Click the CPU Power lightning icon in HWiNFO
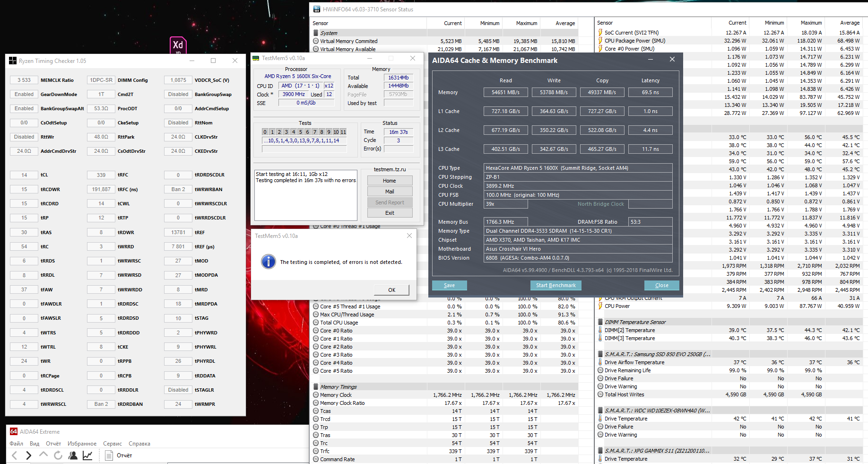 [600, 306]
